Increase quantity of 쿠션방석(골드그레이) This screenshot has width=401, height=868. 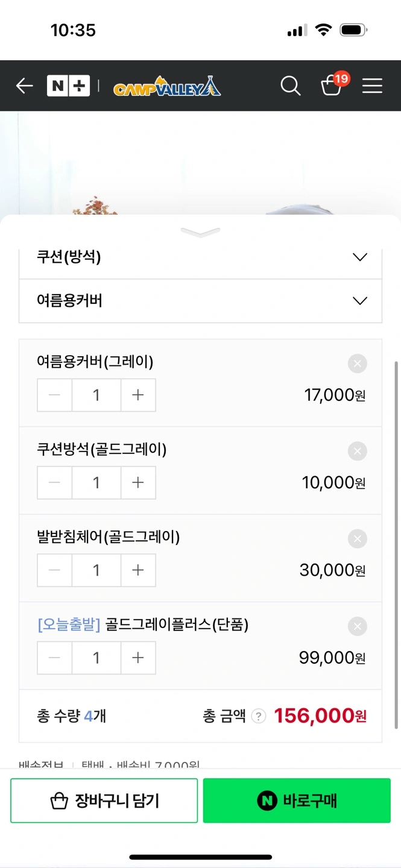pos(138,483)
